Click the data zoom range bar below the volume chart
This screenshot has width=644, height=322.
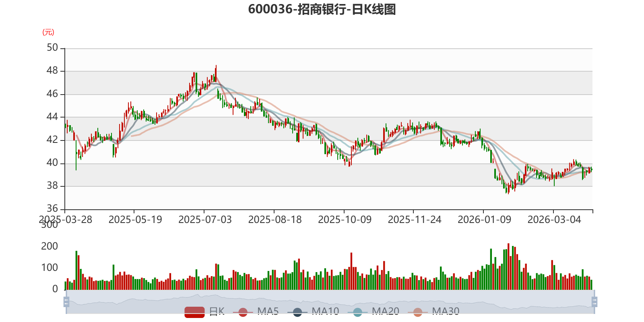pyautogui.click(x=330, y=302)
